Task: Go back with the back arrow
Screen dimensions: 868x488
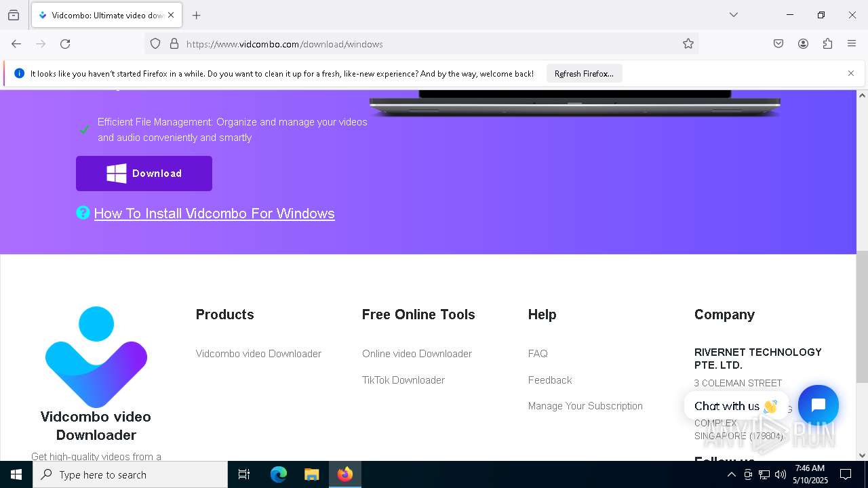Action: pos(16,44)
